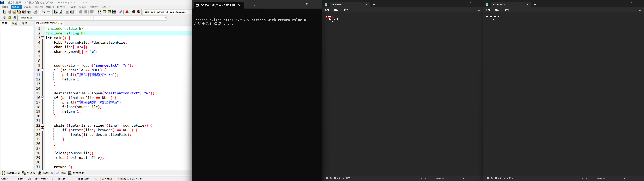Click the Find magnifier toolbar icon
This screenshot has height=181, width=644.
coord(56,12)
